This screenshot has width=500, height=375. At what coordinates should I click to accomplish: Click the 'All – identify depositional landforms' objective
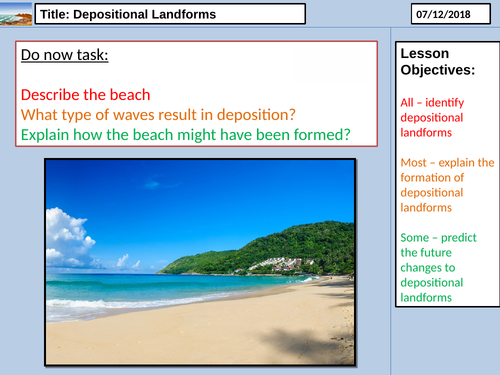pos(432,117)
